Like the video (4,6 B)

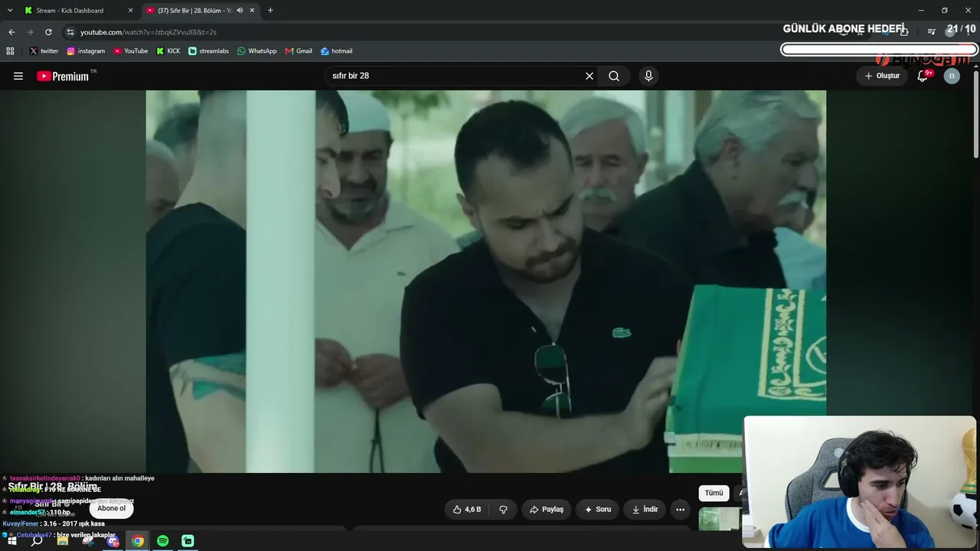tap(468, 509)
